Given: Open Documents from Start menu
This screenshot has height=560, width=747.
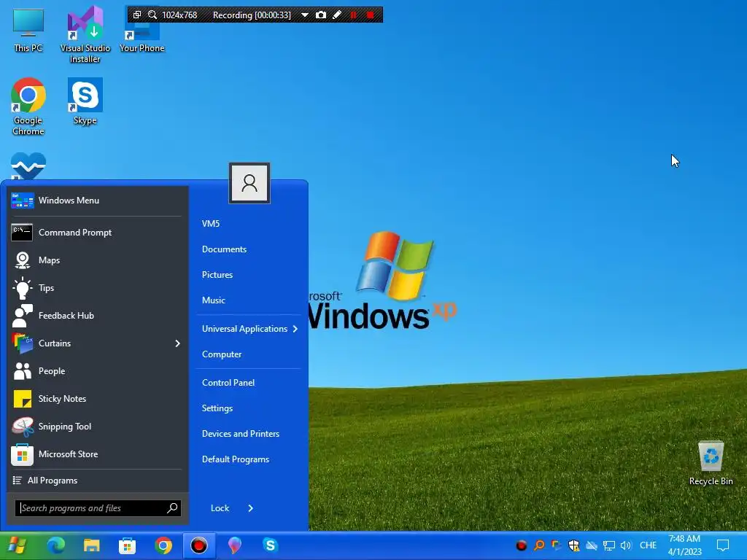Looking at the screenshot, I should [x=225, y=249].
